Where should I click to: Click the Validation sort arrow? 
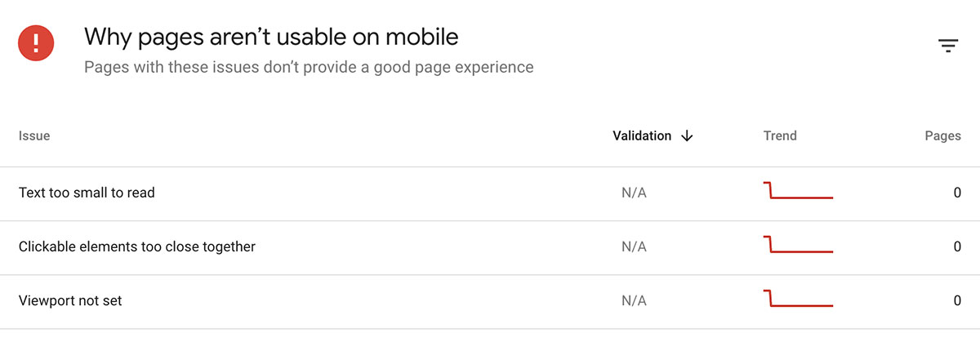[x=687, y=136]
